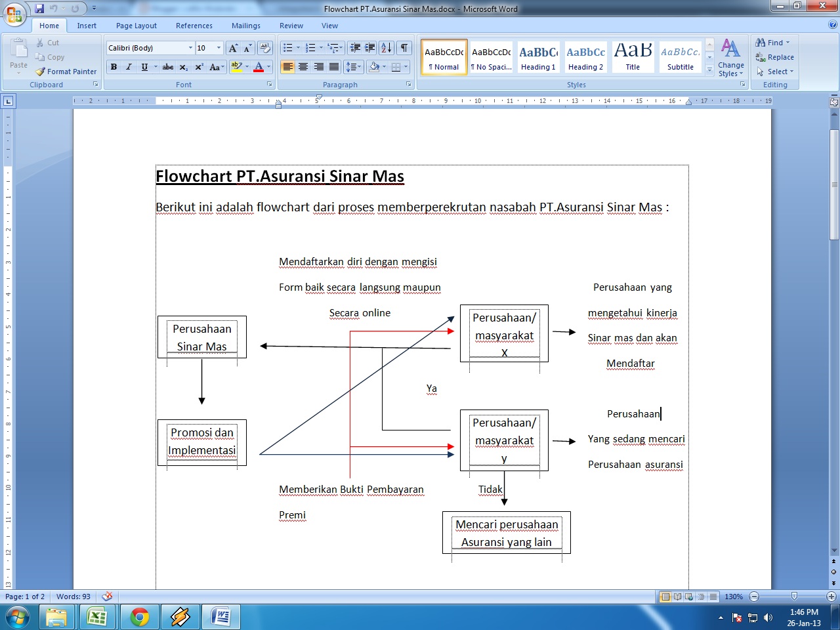Click the red font color button
Image resolution: width=840 pixels, height=630 pixels.
point(259,67)
